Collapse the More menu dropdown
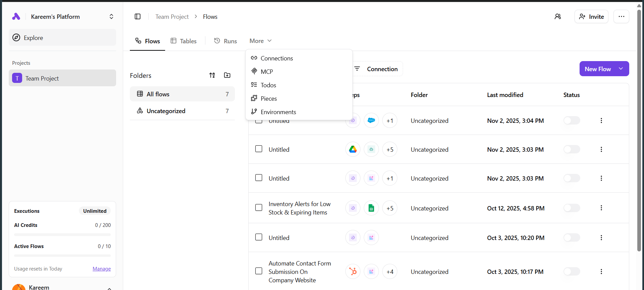 (260, 41)
